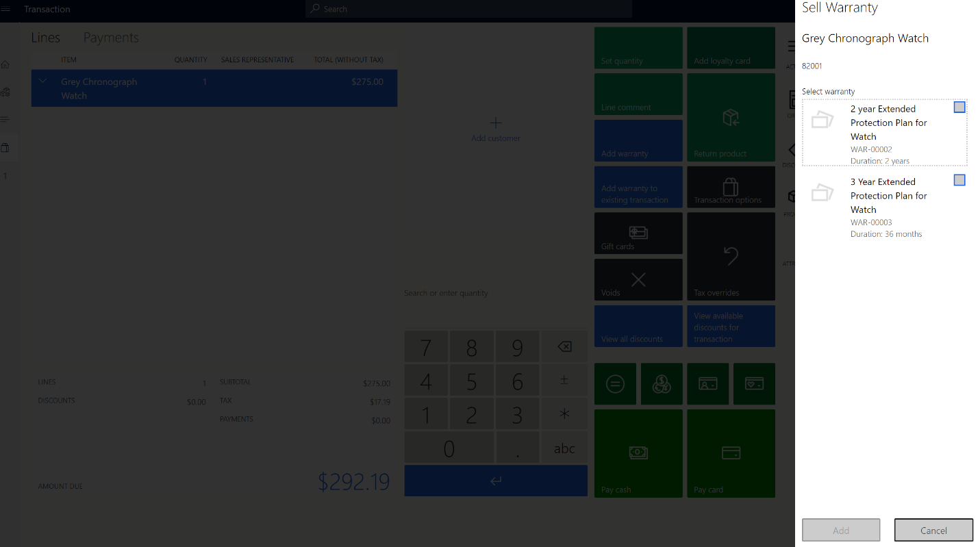
Task: Click the ITEM column header
Action: pos(68,60)
